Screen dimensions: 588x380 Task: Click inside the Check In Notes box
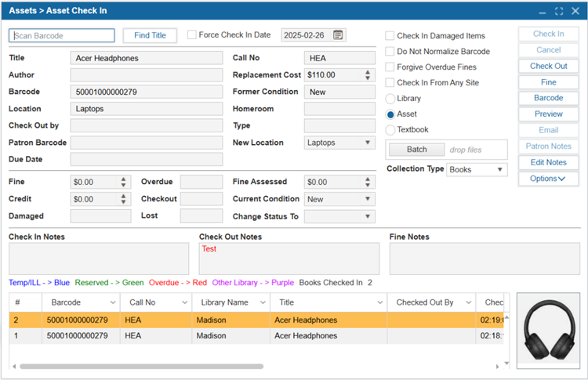[x=99, y=259]
